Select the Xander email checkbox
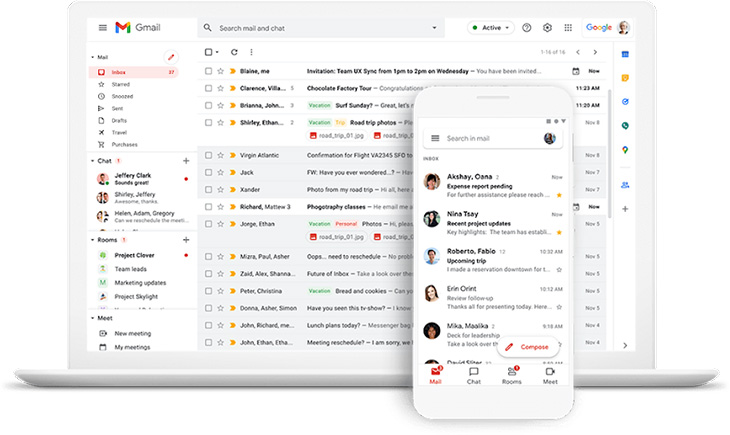730x435 pixels. pos(208,190)
